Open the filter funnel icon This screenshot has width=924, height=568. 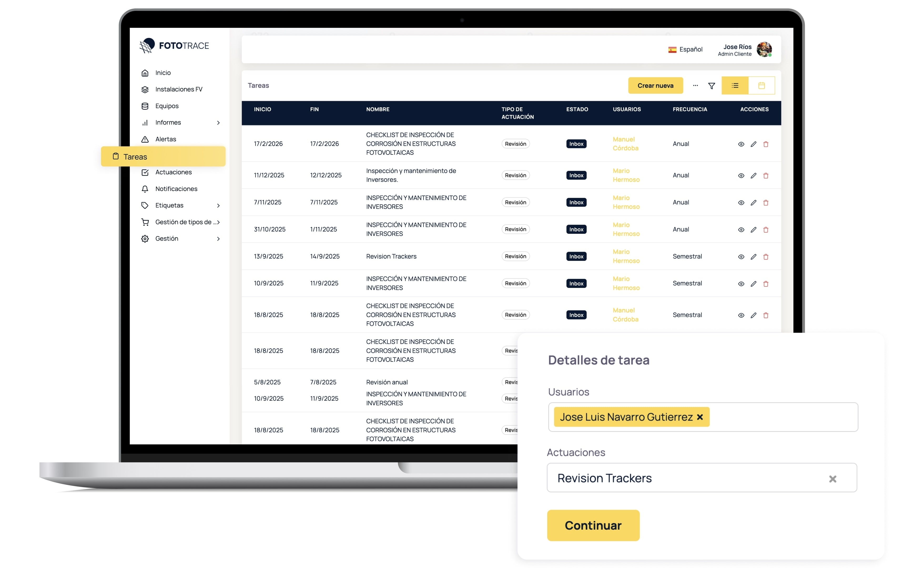(x=711, y=86)
